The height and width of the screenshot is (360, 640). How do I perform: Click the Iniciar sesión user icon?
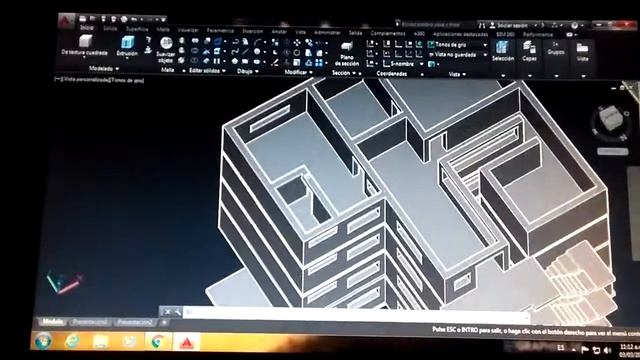tap(492, 25)
